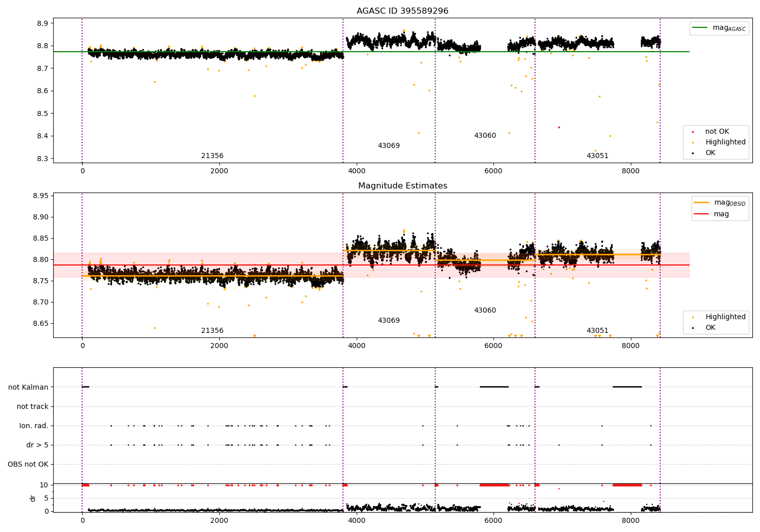
Task: Click the dr axis tick value 10
Action: [x=44, y=485]
